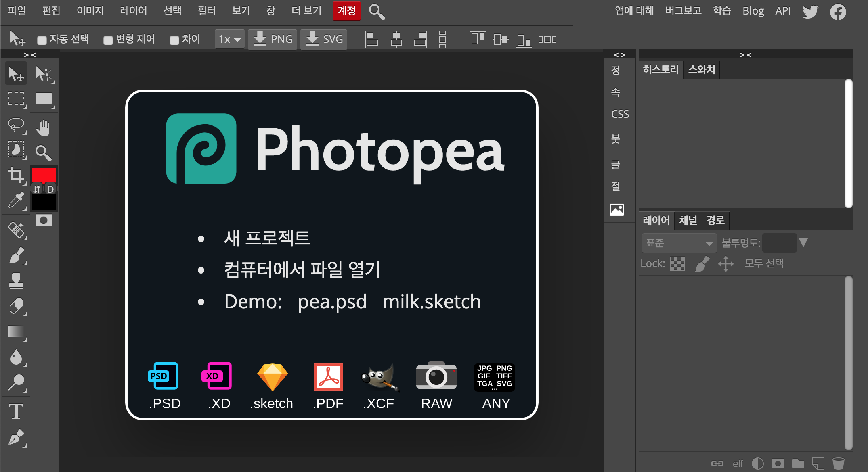
Task: Open the 1x scale dropdown
Action: click(x=229, y=39)
